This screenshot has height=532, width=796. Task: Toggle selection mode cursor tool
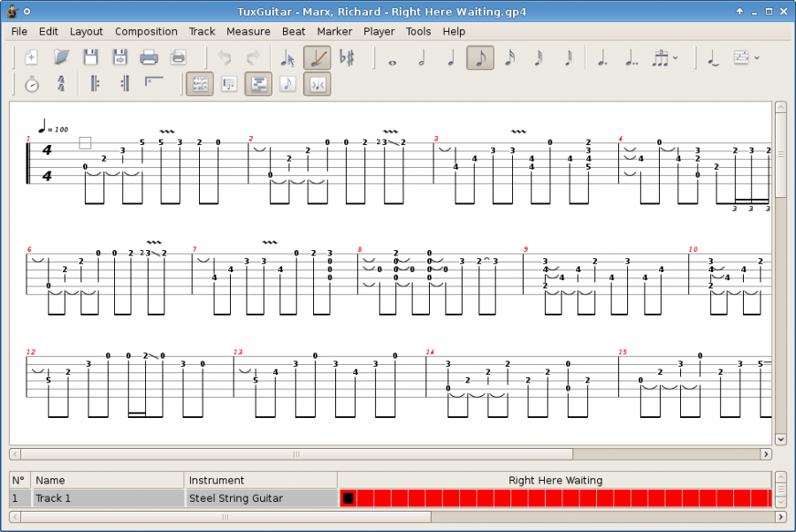287,57
